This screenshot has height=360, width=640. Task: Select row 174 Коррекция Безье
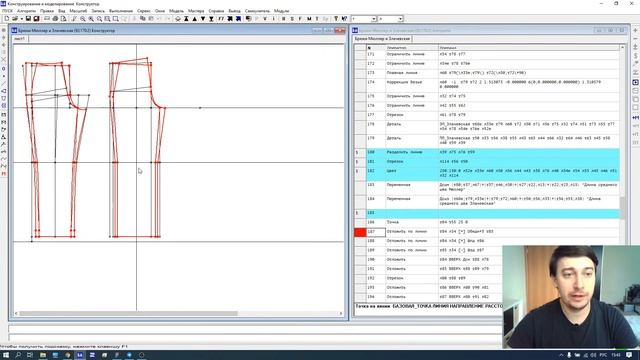487,84
